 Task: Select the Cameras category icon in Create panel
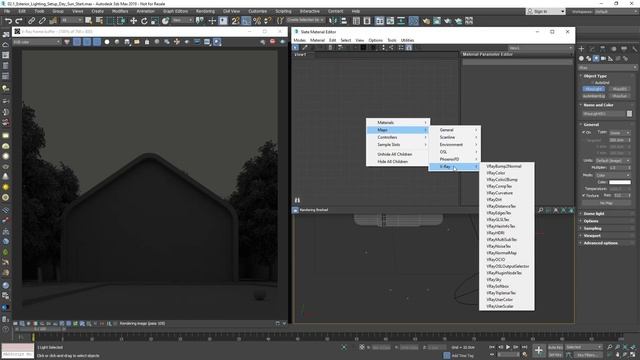point(603,58)
